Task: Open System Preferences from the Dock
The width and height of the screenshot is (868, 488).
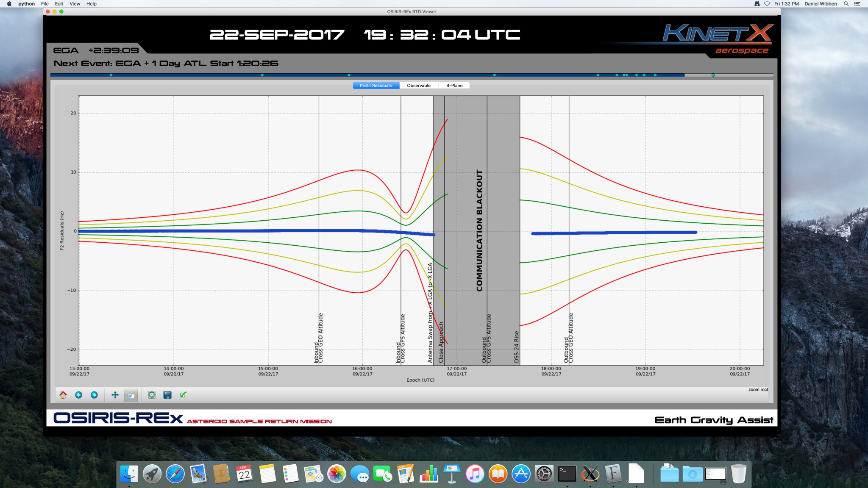Action: 544,474
